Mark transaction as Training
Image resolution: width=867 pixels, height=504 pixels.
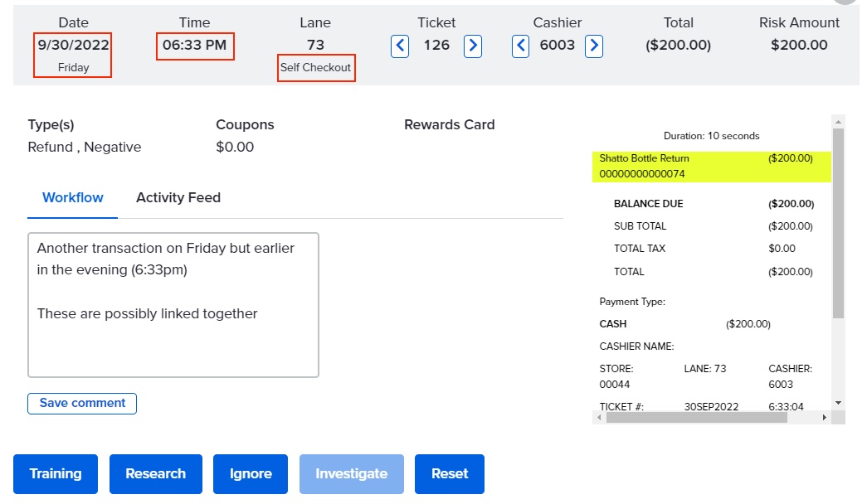56,474
